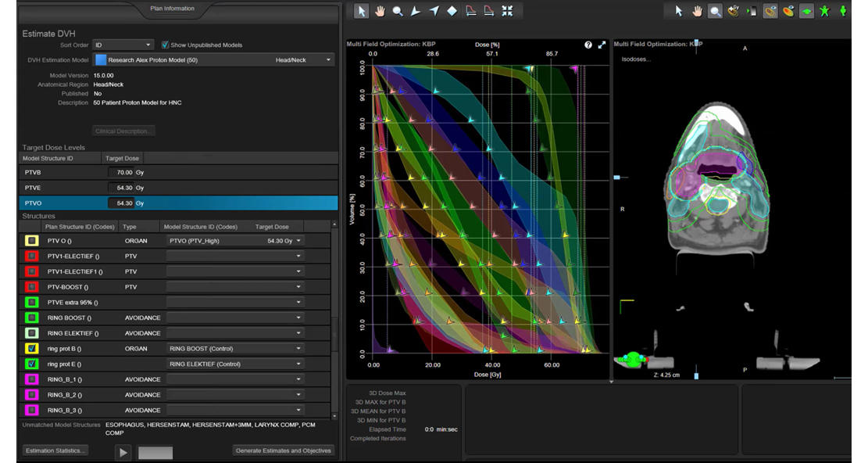Click the fit-to-view icon in the DVH toolbar
This screenshot has width=868, height=463.
507,10
